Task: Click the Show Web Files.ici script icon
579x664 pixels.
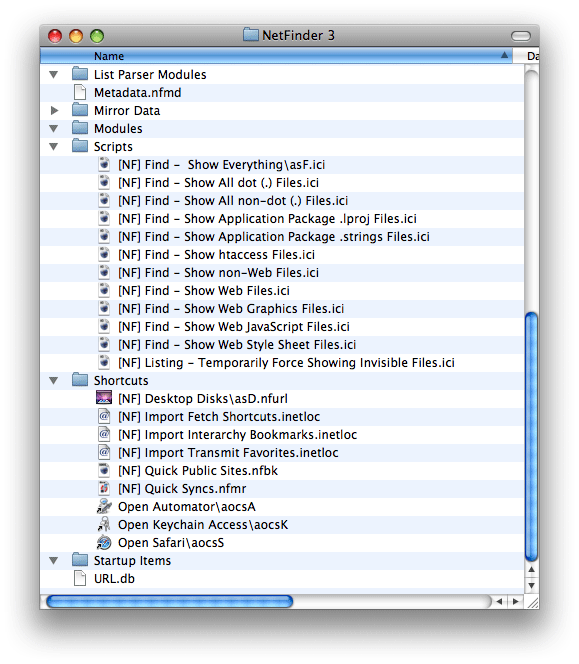Action: coord(104,290)
